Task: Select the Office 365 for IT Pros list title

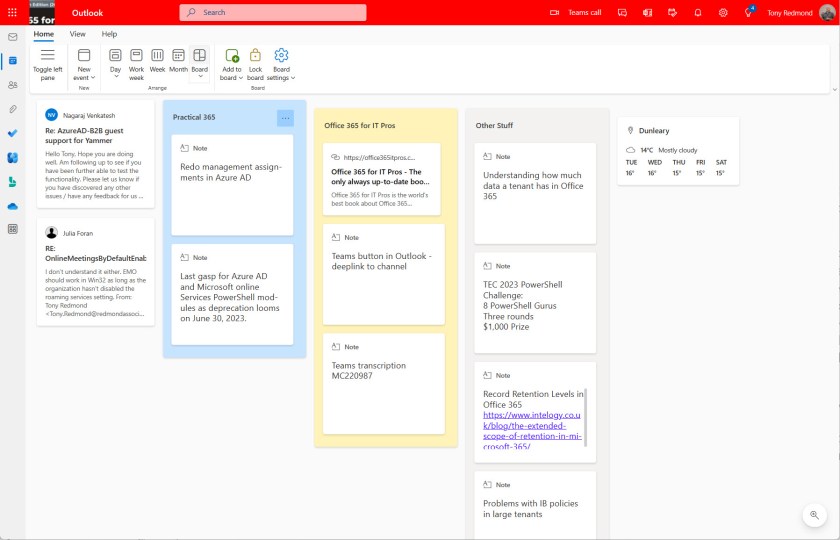Action: tap(359, 125)
